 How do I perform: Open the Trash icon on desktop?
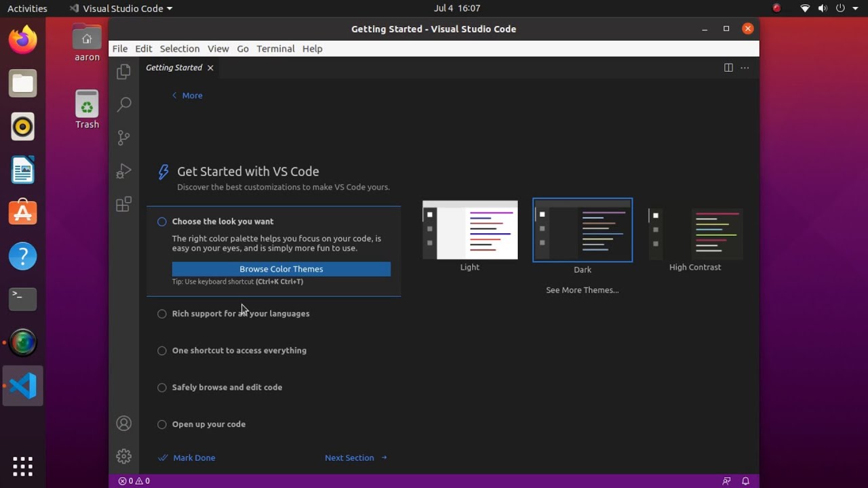click(87, 109)
